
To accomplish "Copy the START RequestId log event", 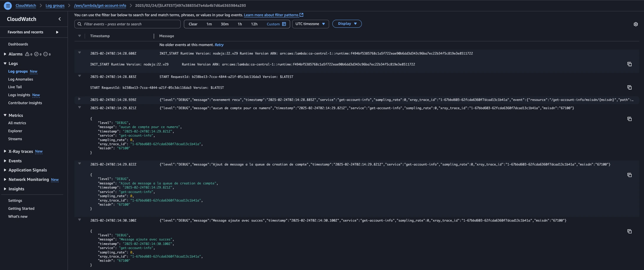I will click(630, 87).
